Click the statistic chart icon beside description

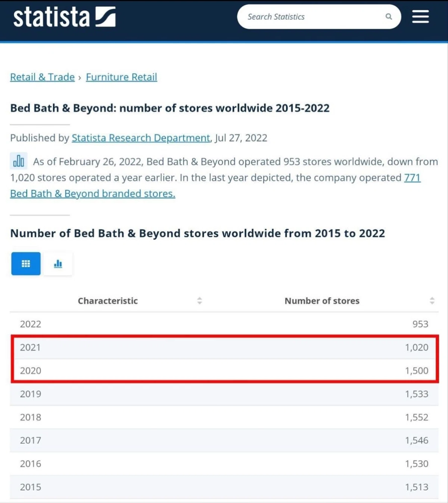tap(19, 161)
